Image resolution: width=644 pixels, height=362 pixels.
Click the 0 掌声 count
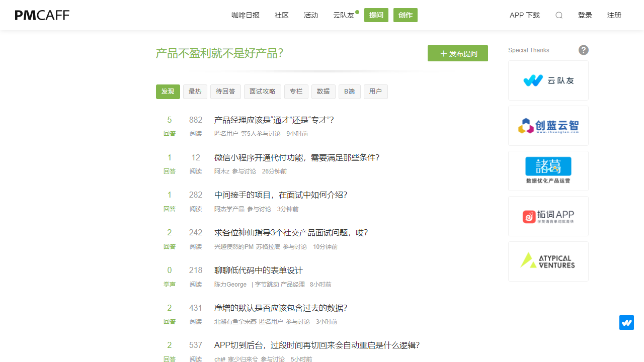coord(170,277)
